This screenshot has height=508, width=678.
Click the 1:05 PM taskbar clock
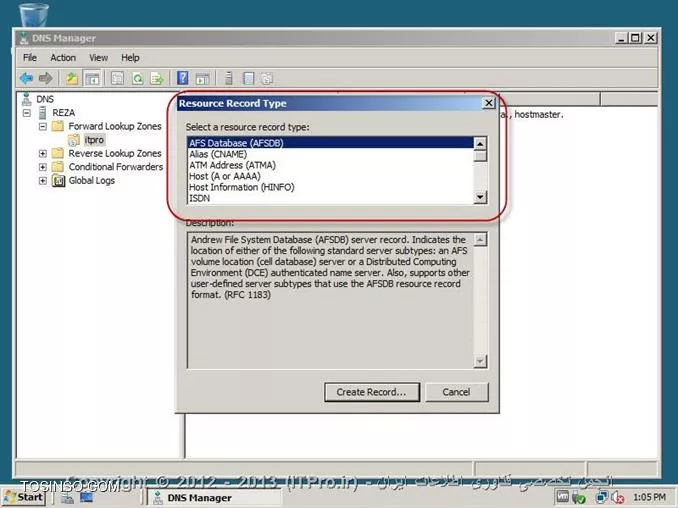click(x=649, y=497)
